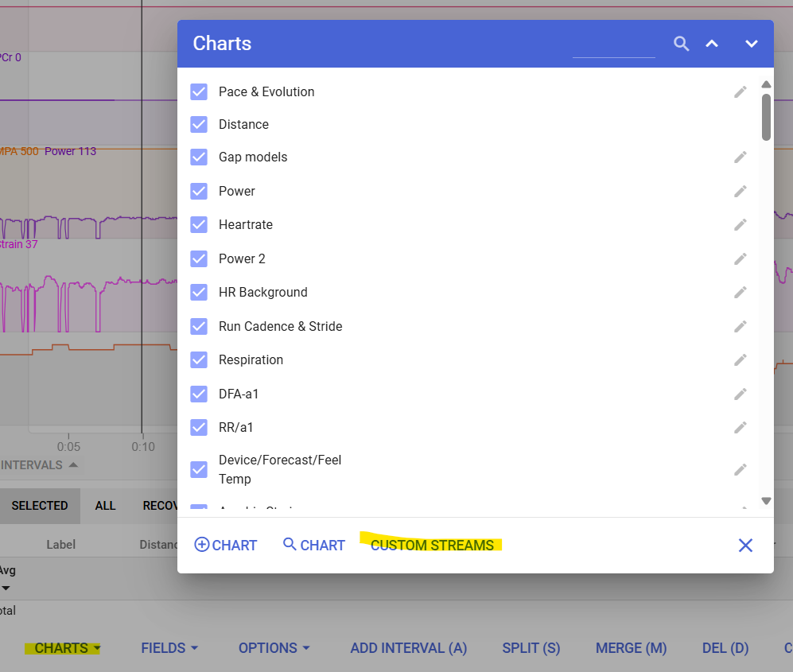Toggle the Power 2 checkbox

pyautogui.click(x=199, y=258)
